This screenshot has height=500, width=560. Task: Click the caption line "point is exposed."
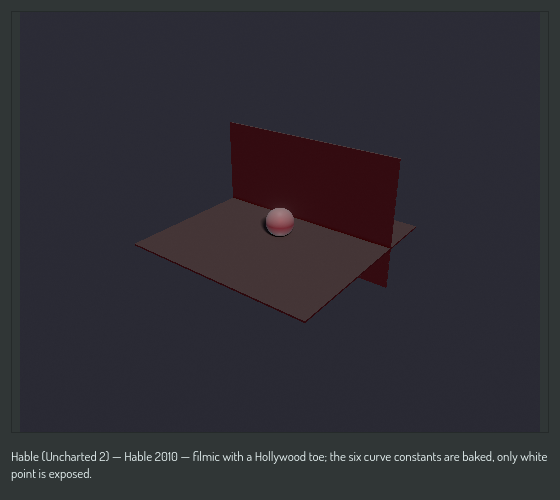coord(51,474)
